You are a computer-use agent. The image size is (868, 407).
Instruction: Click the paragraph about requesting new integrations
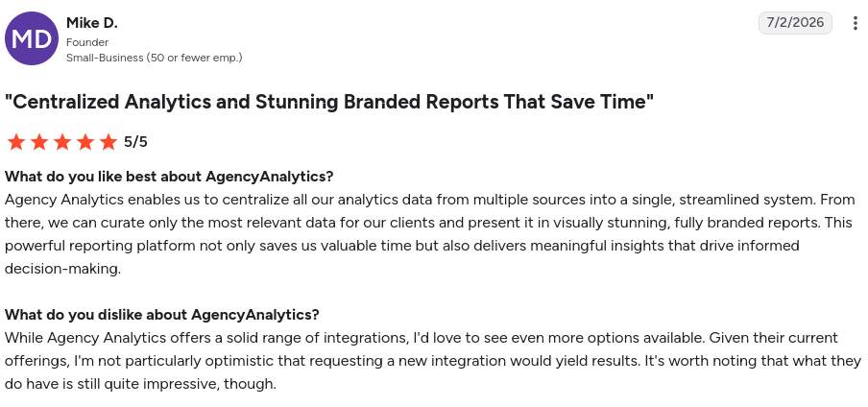(x=433, y=361)
